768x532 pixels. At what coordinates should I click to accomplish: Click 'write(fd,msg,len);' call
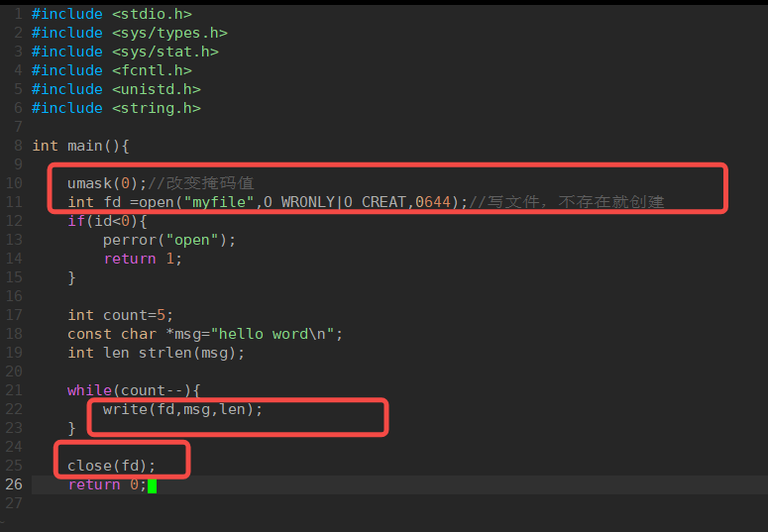point(182,409)
